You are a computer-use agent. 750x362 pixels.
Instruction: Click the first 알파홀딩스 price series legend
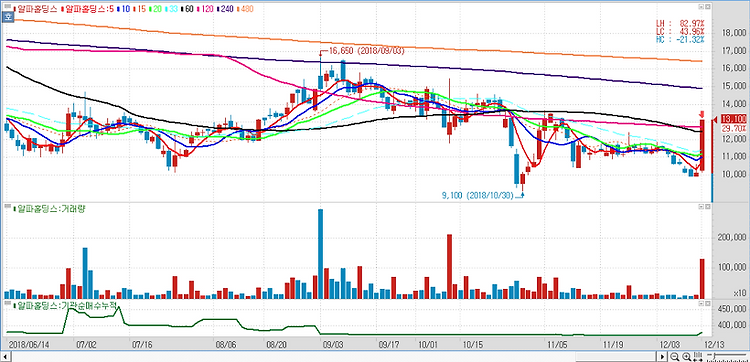click(35, 9)
